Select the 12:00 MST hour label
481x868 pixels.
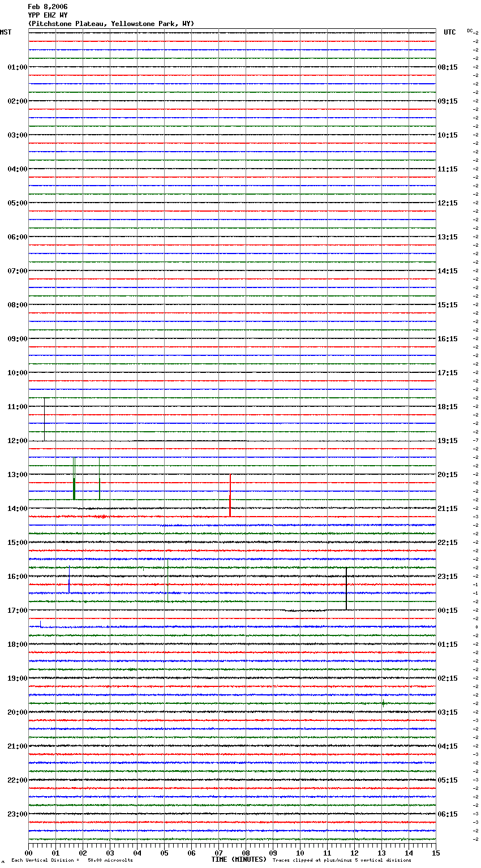18,441
